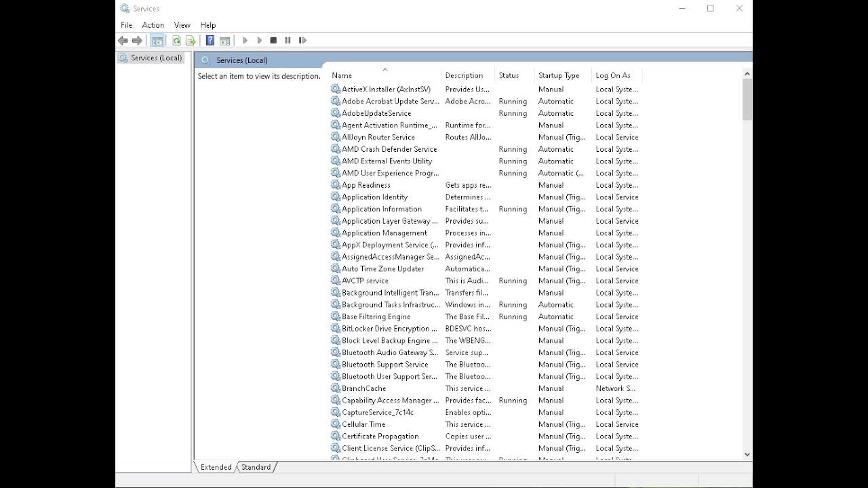The width and height of the screenshot is (868, 488).
Task: Select Agent Activation Runtime service
Action: tap(485, 125)
